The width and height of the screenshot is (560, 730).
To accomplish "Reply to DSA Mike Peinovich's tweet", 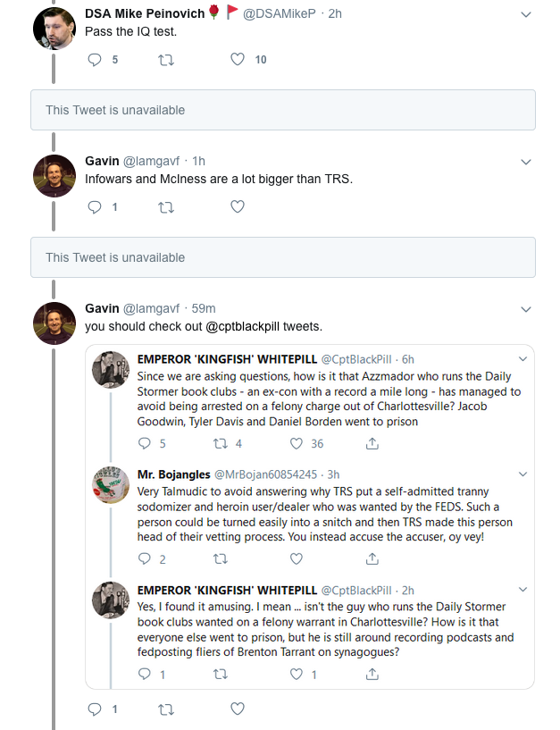I will [x=96, y=60].
